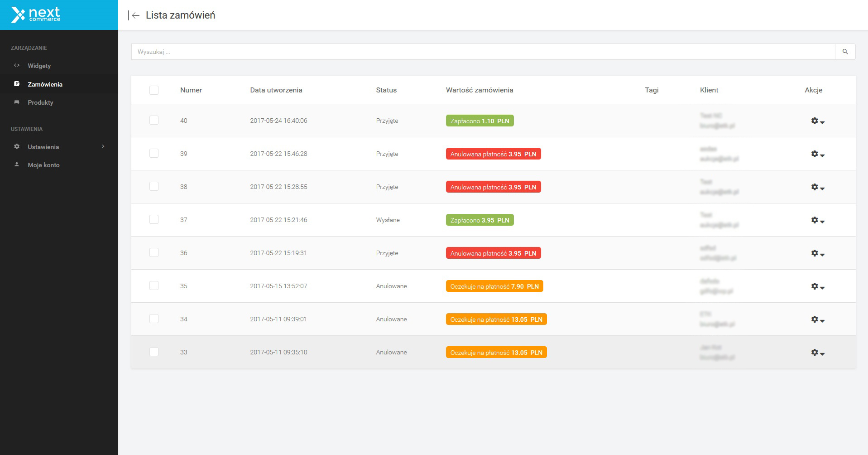
Task: Check the box for order 37
Action: (x=154, y=219)
